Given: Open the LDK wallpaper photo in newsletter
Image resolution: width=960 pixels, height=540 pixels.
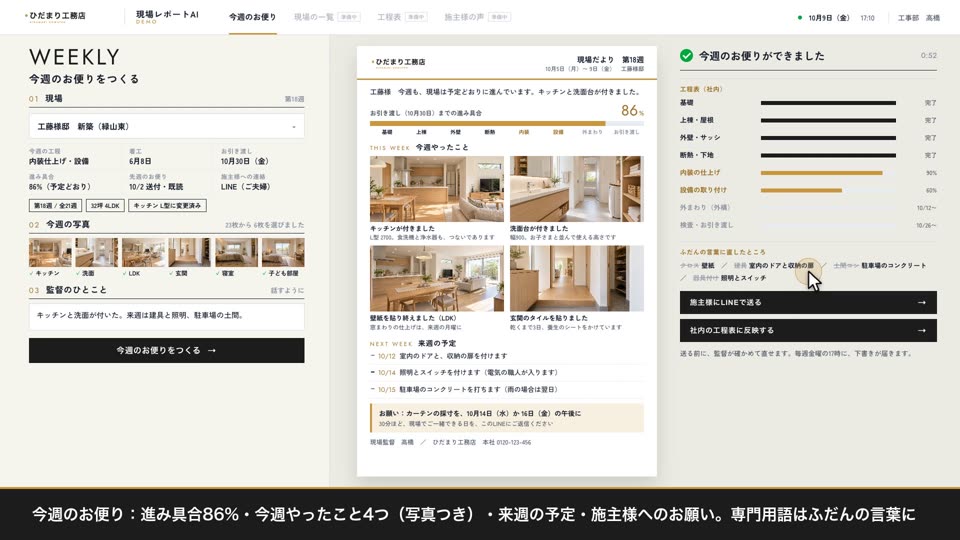Looking at the screenshot, I should click(x=437, y=279).
